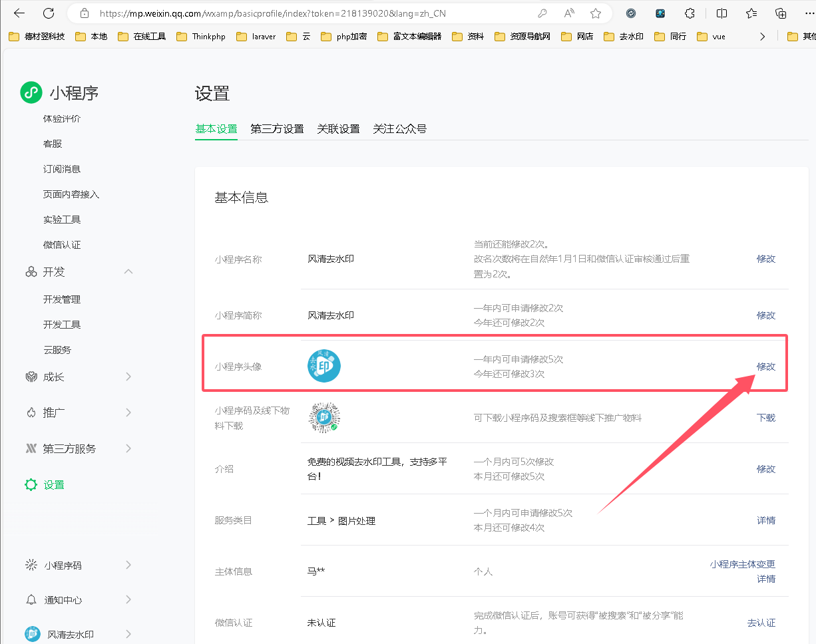Open the 资源导航网 bookmark folder

[522, 37]
